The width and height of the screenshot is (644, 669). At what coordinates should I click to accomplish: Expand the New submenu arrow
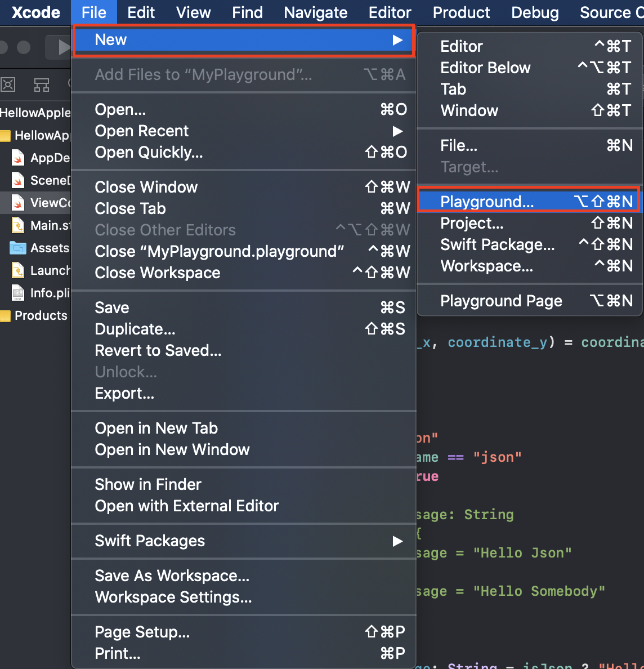coord(397,40)
